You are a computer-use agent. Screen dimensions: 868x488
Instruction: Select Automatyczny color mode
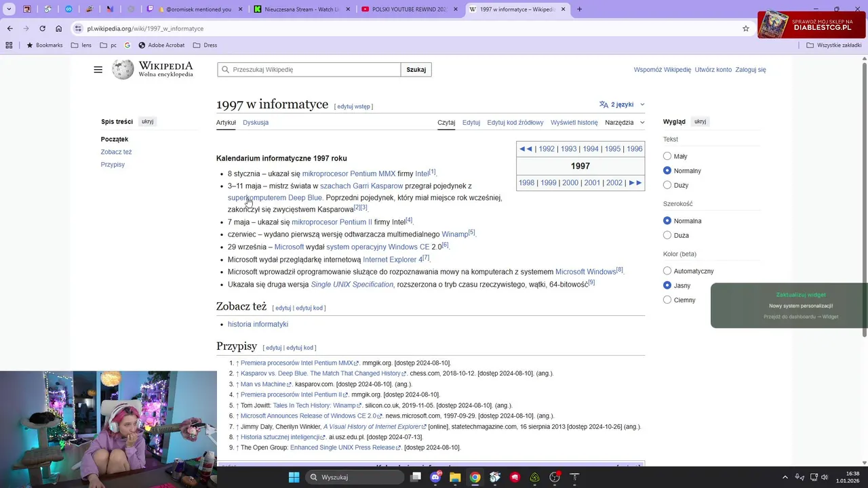[x=667, y=271]
